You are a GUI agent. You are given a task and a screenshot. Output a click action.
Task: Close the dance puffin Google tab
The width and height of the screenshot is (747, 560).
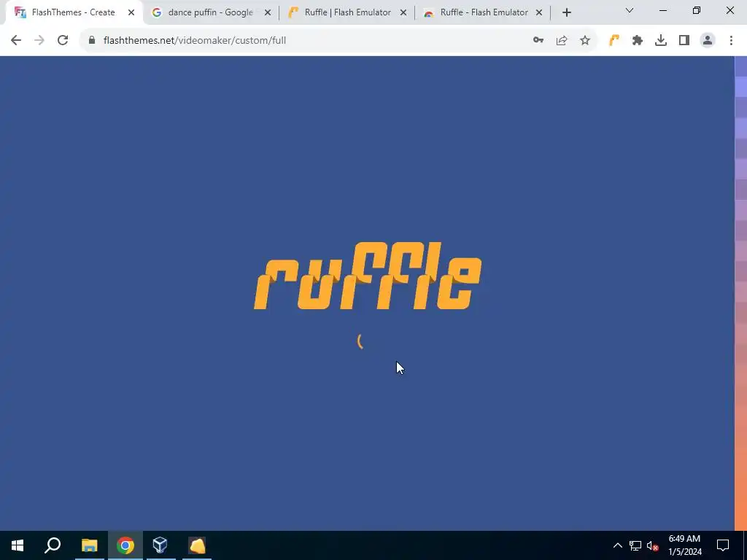(x=268, y=12)
